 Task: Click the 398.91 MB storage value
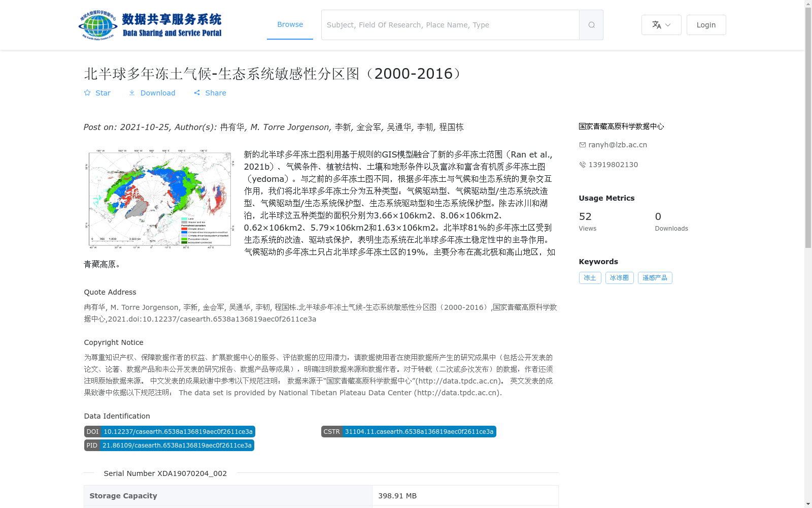click(x=397, y=496)
